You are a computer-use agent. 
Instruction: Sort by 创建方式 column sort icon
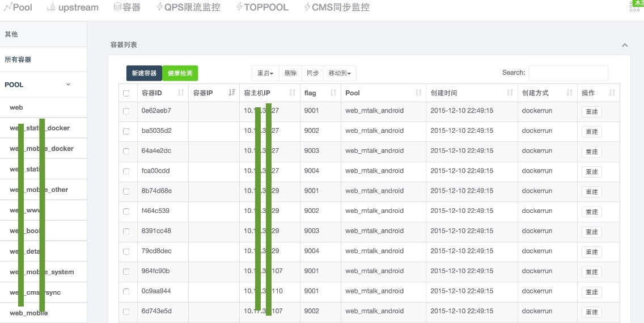pyautogui.click(x=569, y=93)
